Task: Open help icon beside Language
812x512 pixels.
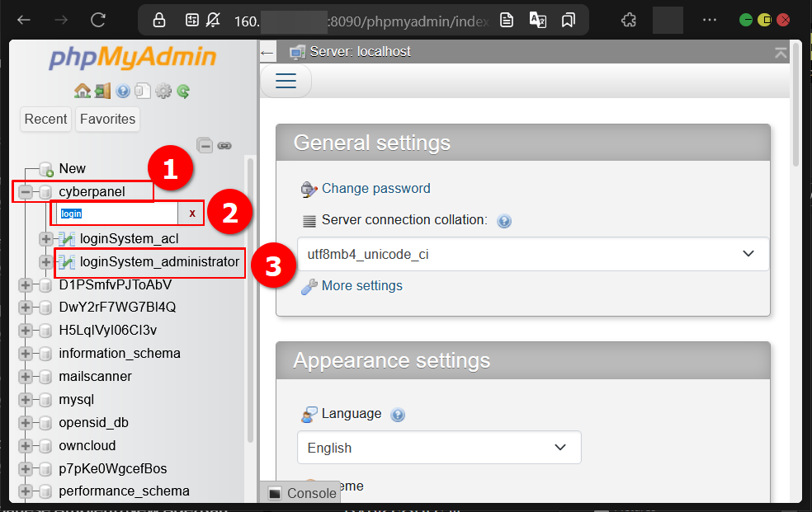Action: pyautogui.click(x=398, y=415)
